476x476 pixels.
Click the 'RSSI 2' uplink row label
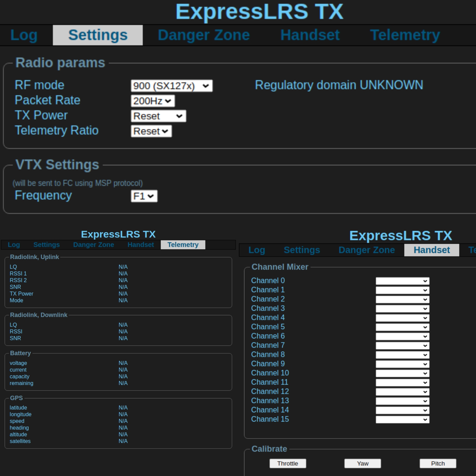pyautogui.click(x=18, y=280)
